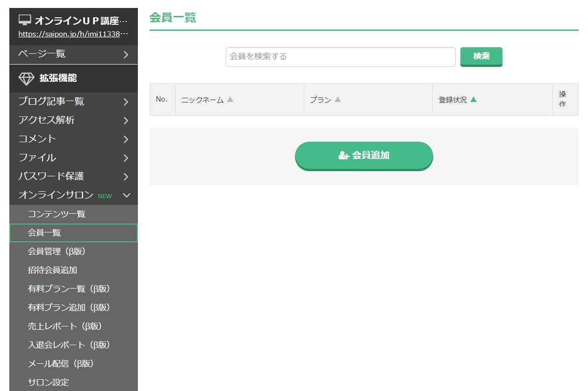This screenshot has height=391, width=588.
Task: Open the saipon.jp site URL link
Action: 73,34
